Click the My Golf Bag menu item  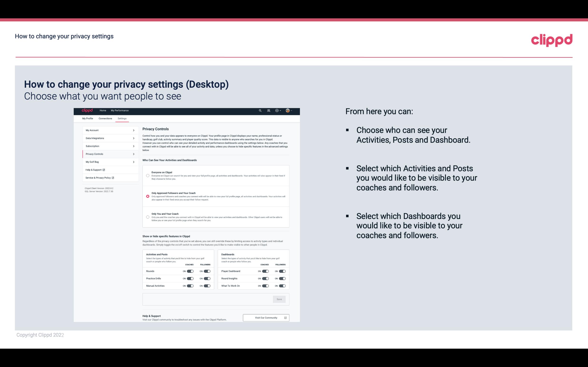[108, 162]
